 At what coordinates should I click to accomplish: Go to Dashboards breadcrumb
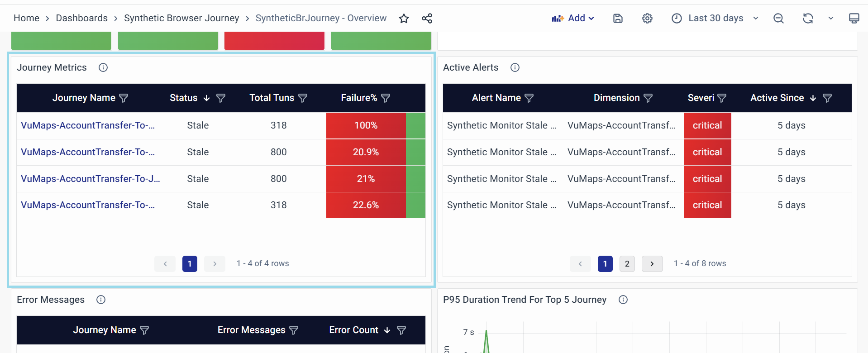[81, 19]
